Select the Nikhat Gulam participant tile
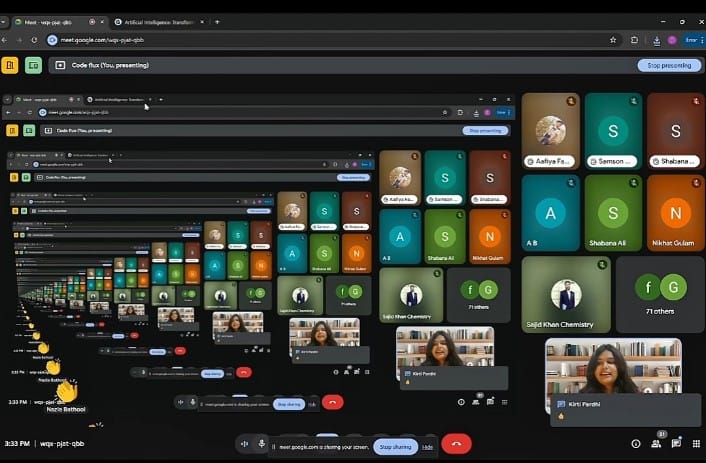Viewport: 706px width, 463px height. (x=675, y=213)
